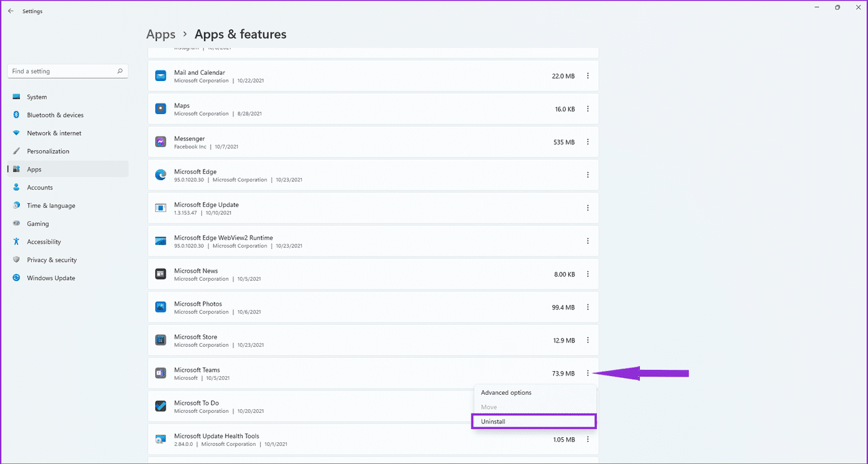The height and width of the screenshot is (464, 868).
Task: Click the Find a setting search box
Action: coord(68,71)
